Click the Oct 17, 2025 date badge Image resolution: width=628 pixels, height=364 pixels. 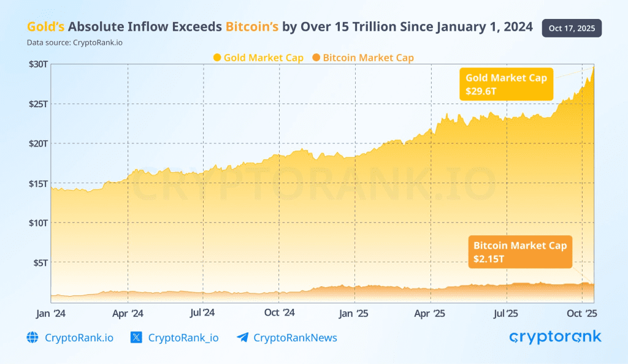pyautogui.click(x=572, y=28)
